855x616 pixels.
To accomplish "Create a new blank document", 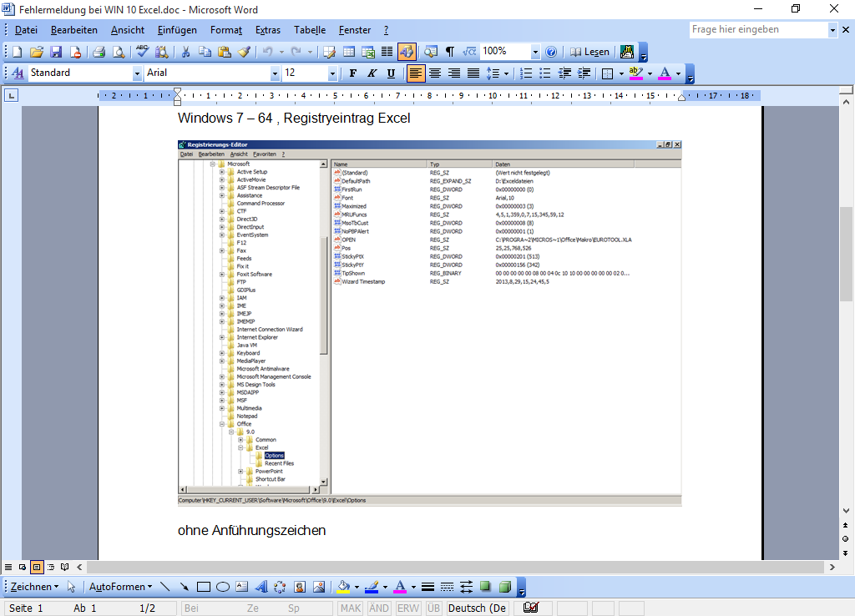I will [17, 52].
